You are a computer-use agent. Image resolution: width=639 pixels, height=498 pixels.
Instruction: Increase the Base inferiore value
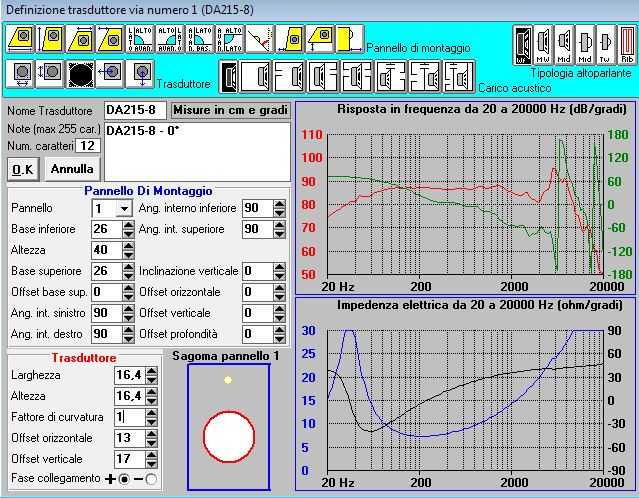click(128, 225)
